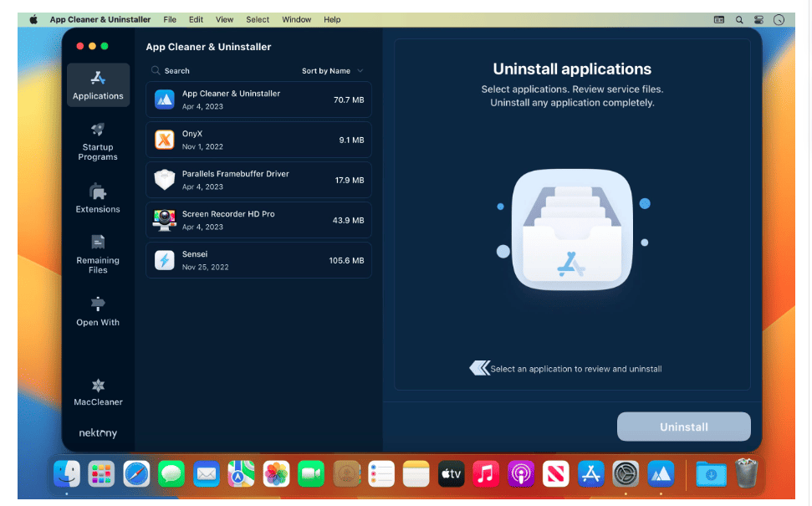Viewport: 812px width, 506px height.
Task: Open the Applications sidebar section
Action: [x=98, y=85]
